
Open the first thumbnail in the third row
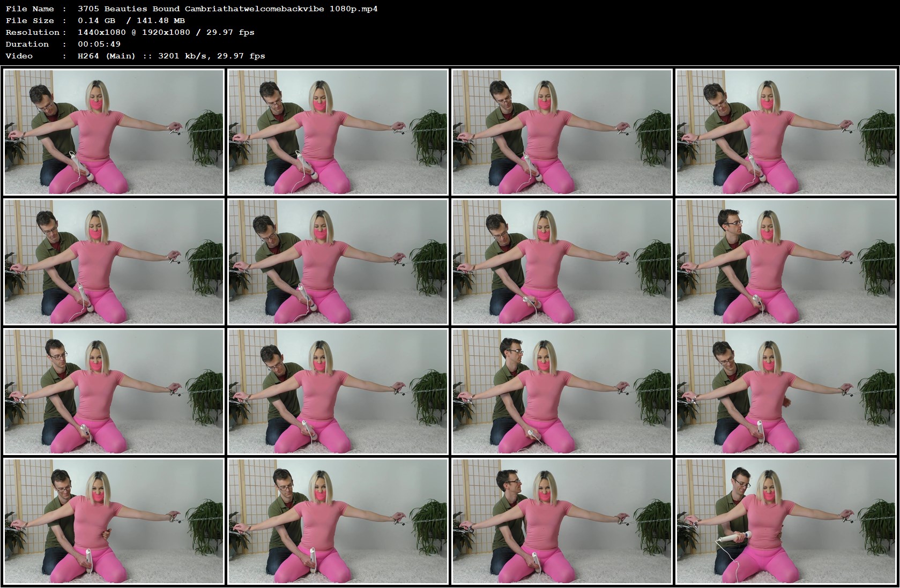pos(114,391)
